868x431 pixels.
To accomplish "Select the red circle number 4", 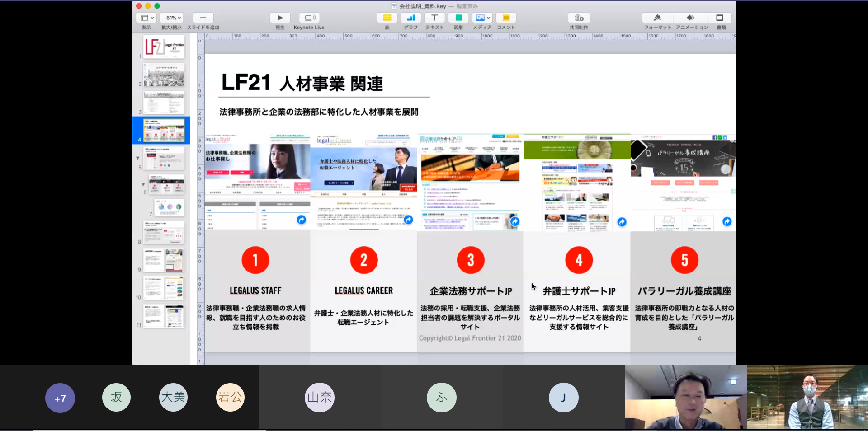I will 579,260.
